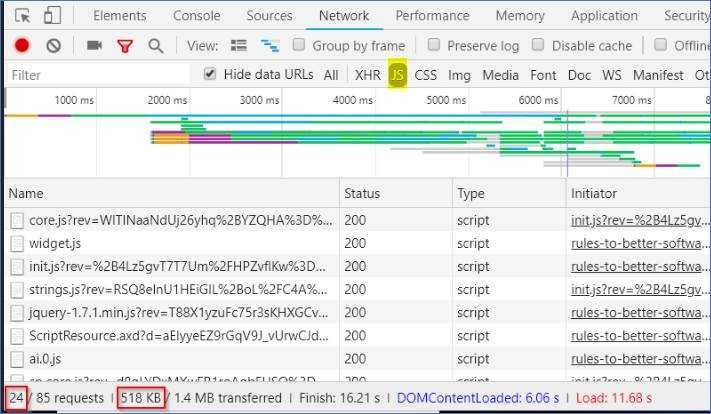Image resolution: width=711 pixels, height=414 pixels.
Task: Open the Performance tab
Action: [x=432, y=16]
